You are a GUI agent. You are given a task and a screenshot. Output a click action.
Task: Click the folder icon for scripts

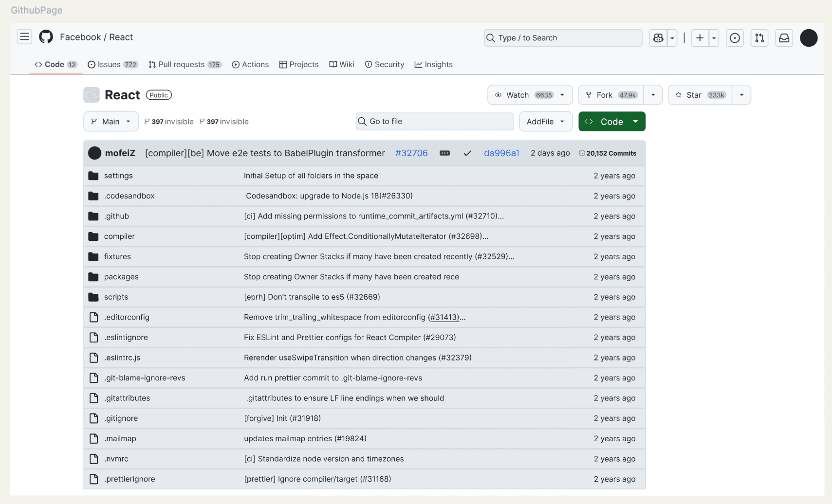pyautogui.click(x=93, y=297)
